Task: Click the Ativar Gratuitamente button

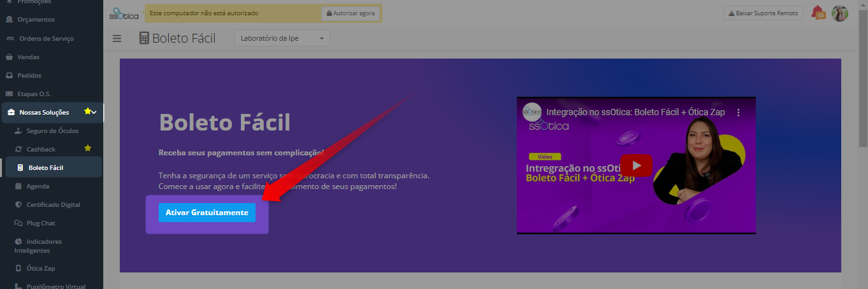Action: click(207, 213)
